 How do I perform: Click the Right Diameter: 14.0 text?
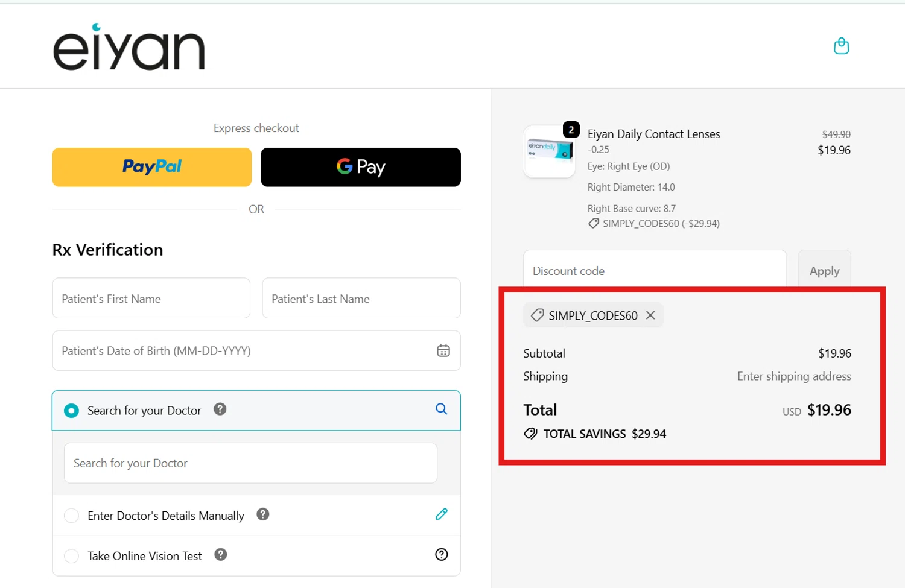tap(631, 188)
